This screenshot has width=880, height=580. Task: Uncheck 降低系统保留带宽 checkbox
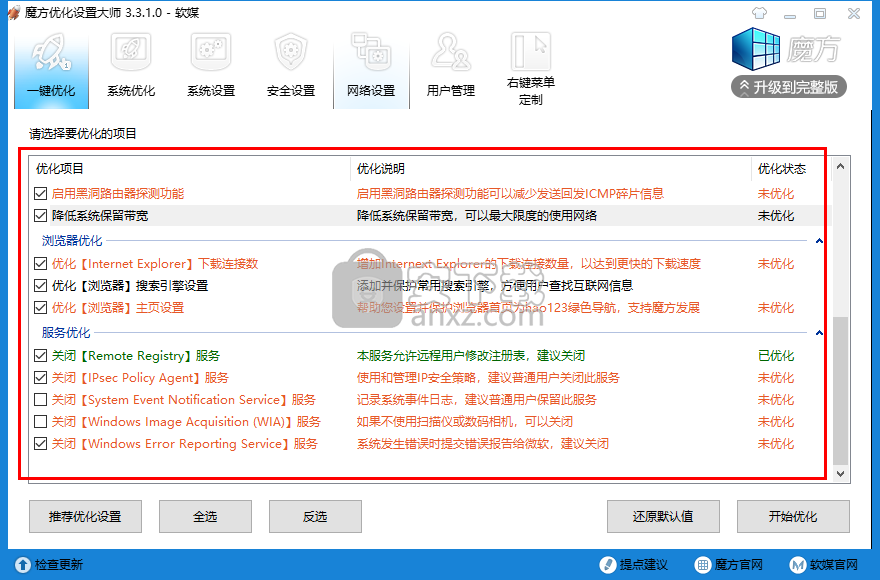pyautogui.click(x=40, y=216)
